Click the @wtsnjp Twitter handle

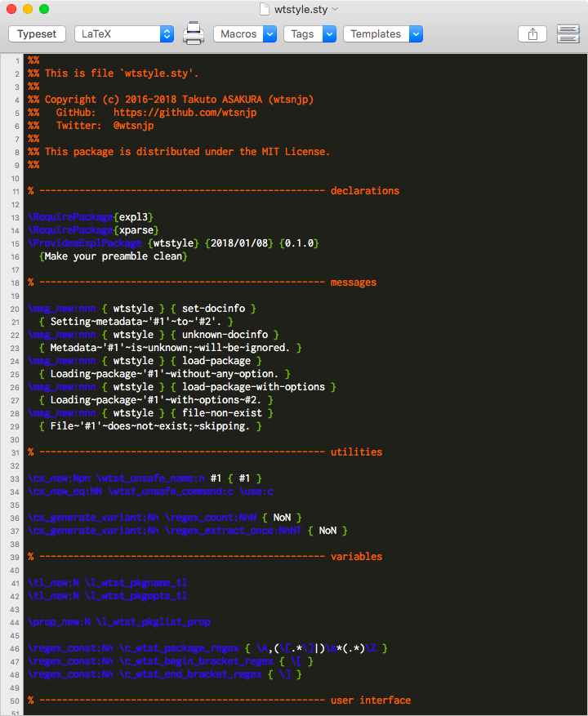pos(133,126)
